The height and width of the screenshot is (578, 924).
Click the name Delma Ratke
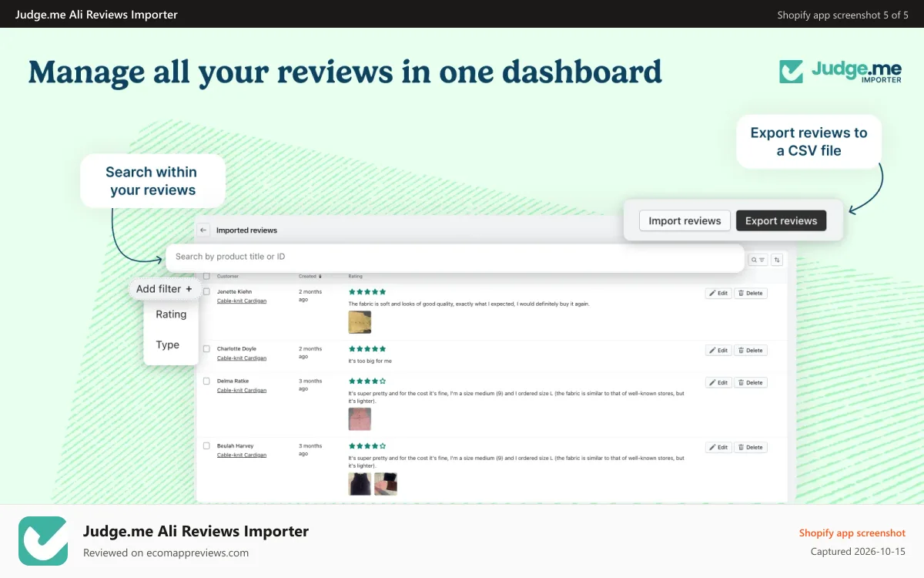point(233,381)
